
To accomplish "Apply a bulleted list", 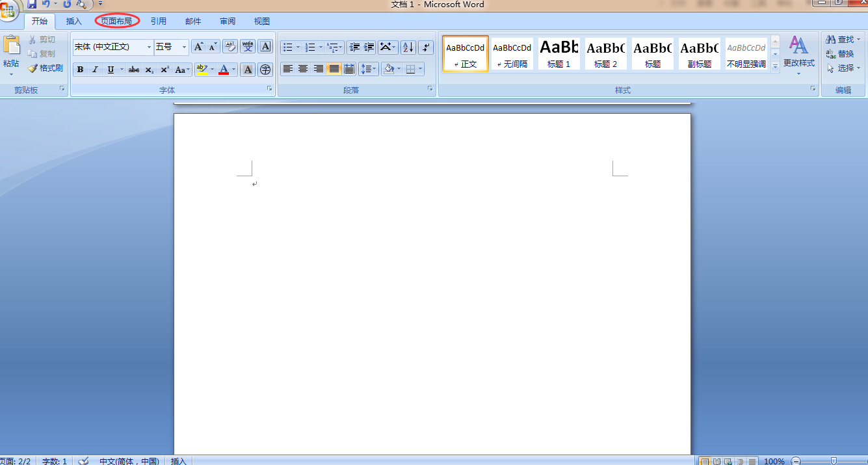I will point(288,47).
